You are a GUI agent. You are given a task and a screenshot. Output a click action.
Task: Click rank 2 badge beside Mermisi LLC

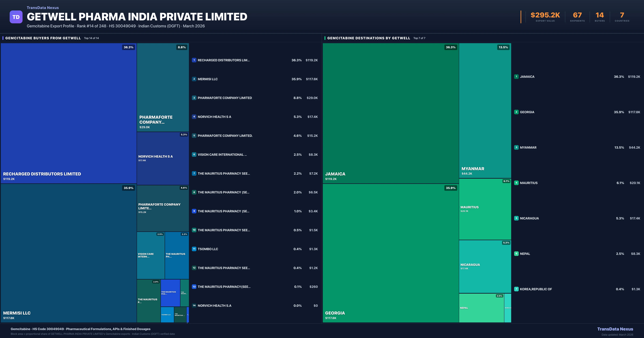tap(194, 79)
